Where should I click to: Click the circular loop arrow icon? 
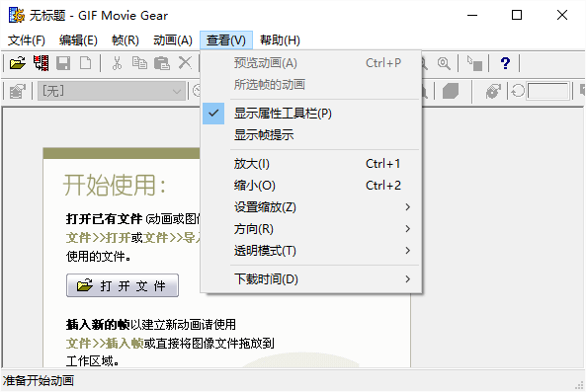[x=518, y=91]
